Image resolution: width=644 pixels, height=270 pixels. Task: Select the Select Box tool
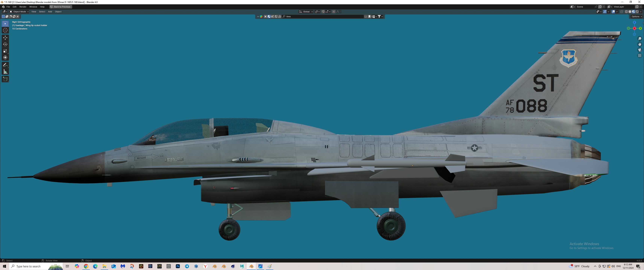[x=5, y=24]
